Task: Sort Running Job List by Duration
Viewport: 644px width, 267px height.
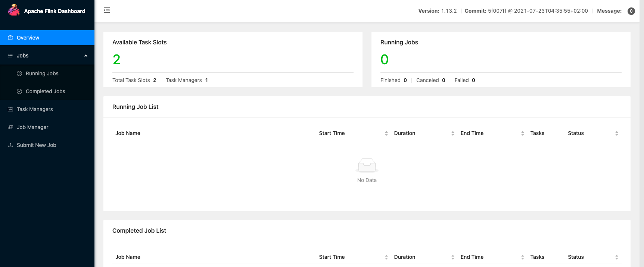Action: tap(453, 133)
